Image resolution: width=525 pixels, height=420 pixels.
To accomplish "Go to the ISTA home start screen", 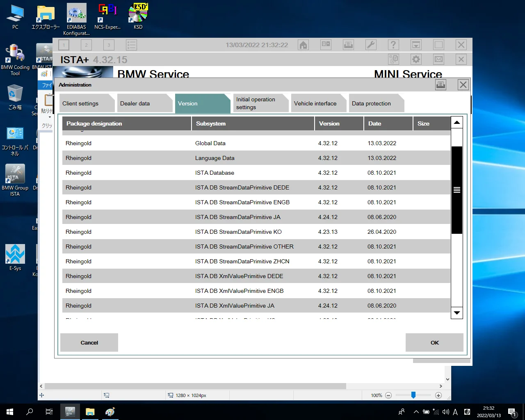I will [303, 45].
